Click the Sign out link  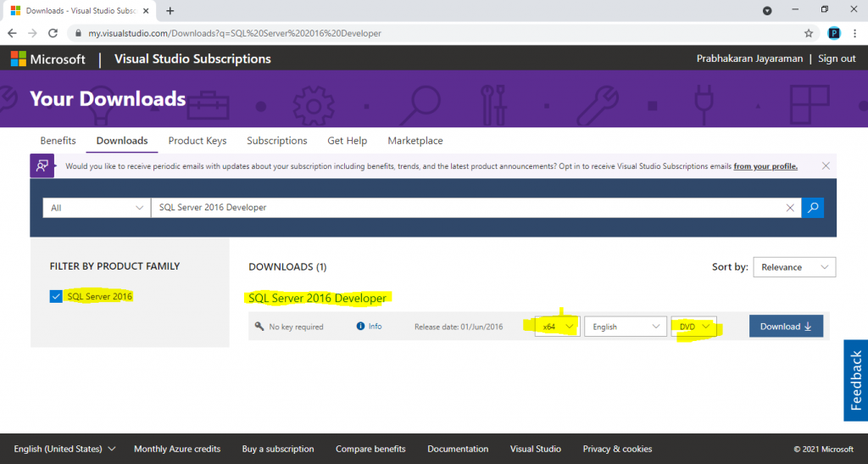click(x=837, y=59)
